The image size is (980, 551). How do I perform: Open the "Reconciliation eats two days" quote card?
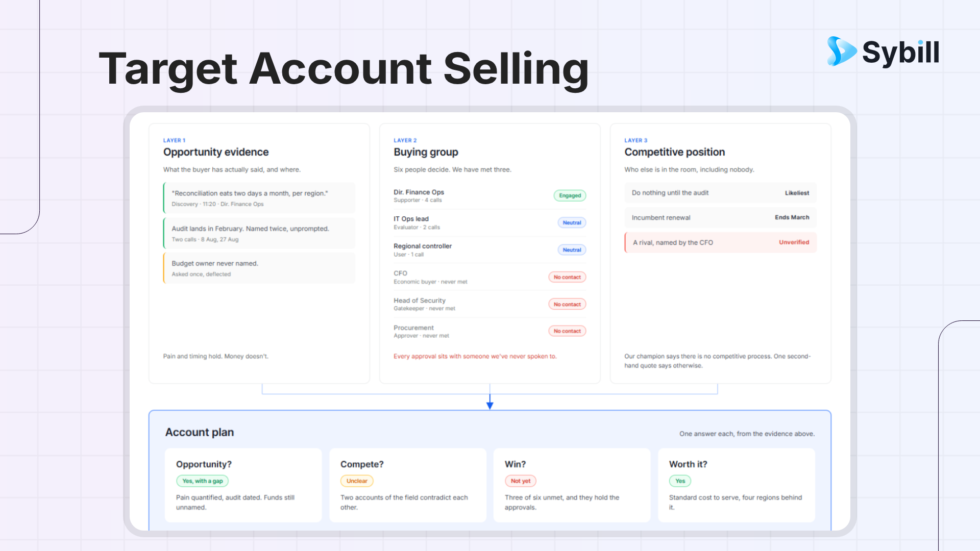point(259,198)
